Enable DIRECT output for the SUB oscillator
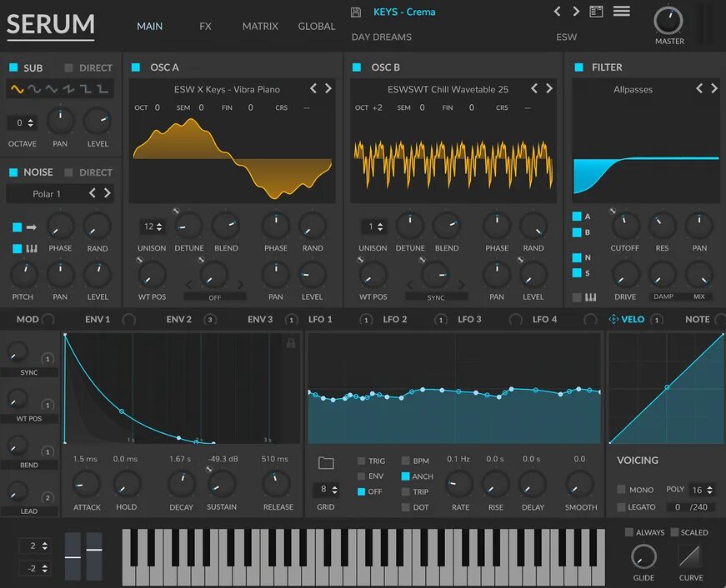Image resolution: width=726 pixels, height=588 pixels. (68, 67)
